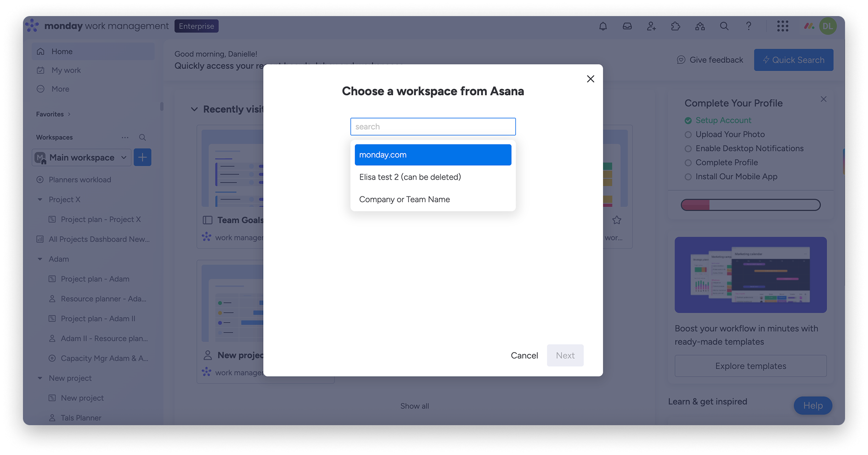The width and height of the screenshot is (868, 455).
Task: Open the search magnifier in top bar
Action: click(x=724, y=26)
